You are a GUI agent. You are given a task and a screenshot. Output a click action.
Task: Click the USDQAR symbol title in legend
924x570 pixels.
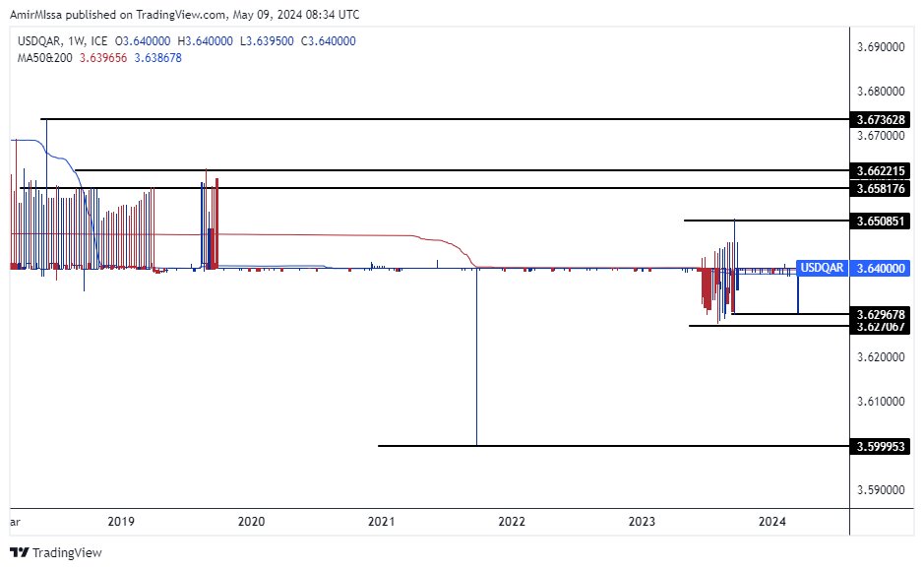[x=39, y=41]
